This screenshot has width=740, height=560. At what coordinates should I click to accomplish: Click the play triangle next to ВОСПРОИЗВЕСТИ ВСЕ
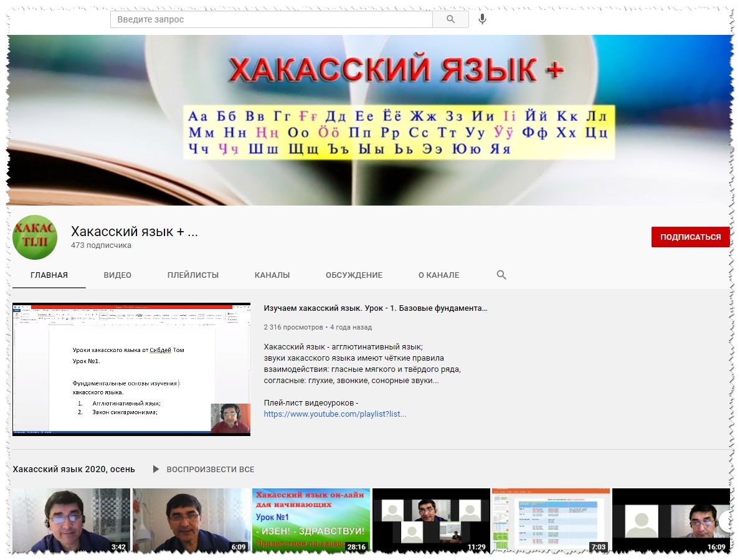pyautogui.click(x=154, y=469)
